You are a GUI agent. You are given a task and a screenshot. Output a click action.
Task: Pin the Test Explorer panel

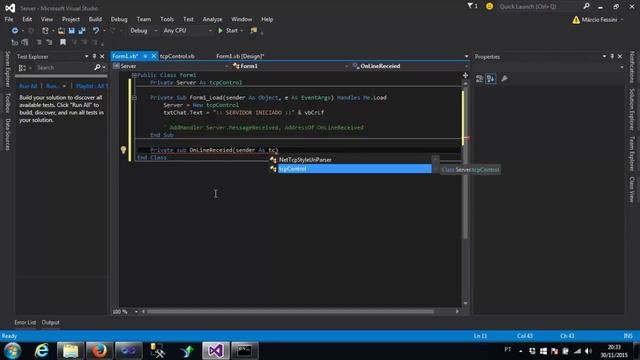[94, 56]
